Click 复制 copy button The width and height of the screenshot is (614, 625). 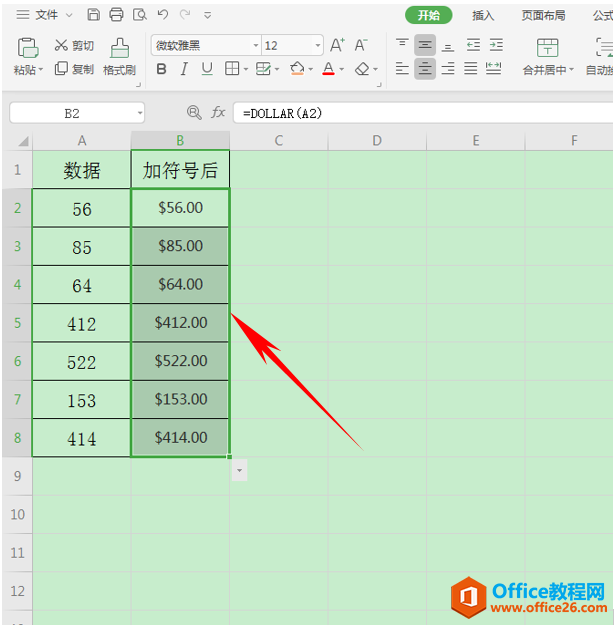tap(74, 69)
